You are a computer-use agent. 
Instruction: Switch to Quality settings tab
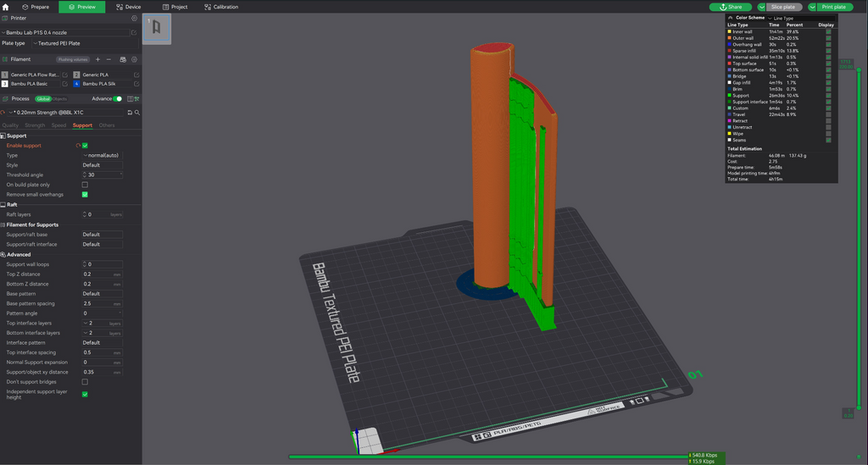pyautogui.click(x=10, y=125)
